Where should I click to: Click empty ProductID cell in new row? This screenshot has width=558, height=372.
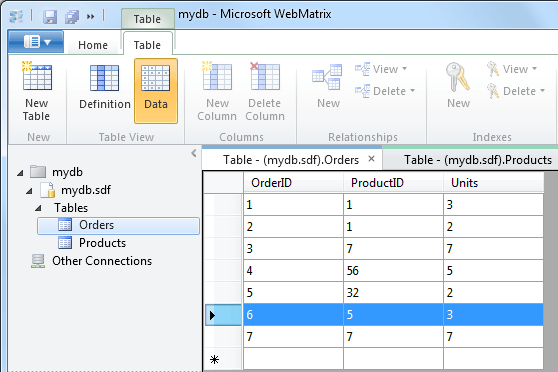[x=393, y=360]
